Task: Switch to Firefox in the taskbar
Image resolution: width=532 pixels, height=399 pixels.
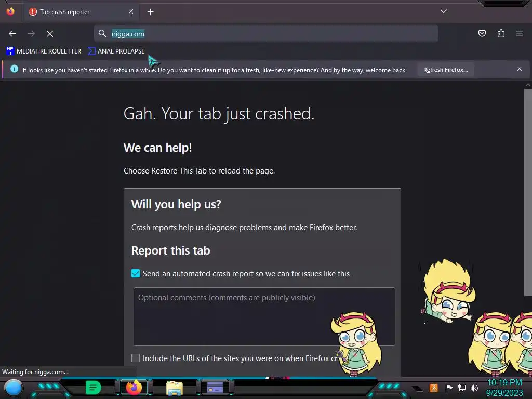Action: click(x=134, y=388)
